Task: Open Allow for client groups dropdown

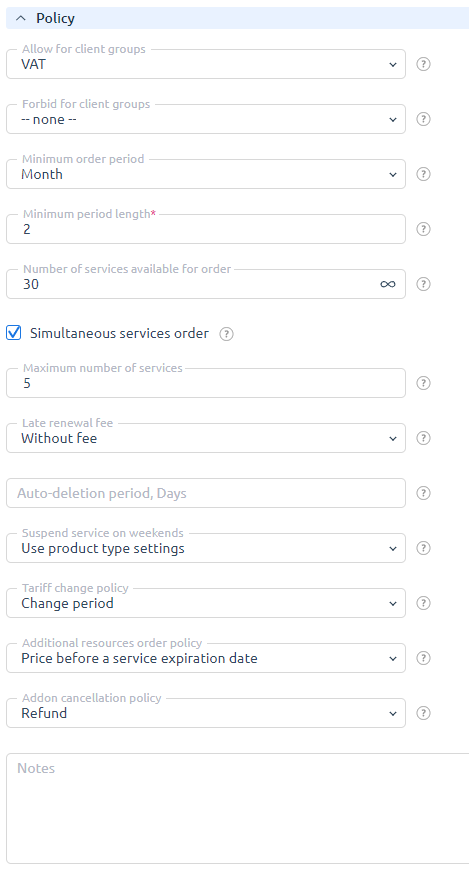Action: pyautogui.click(x=206, y=64)
